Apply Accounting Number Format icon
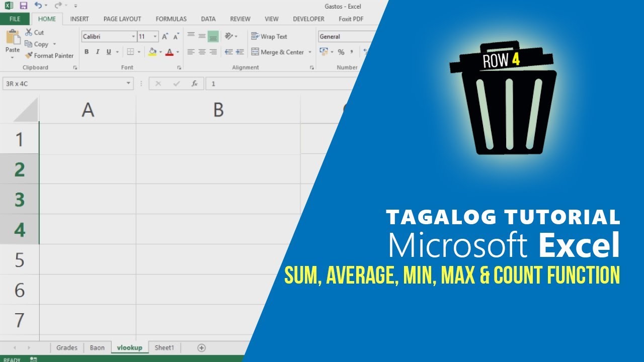 (324, 52)
